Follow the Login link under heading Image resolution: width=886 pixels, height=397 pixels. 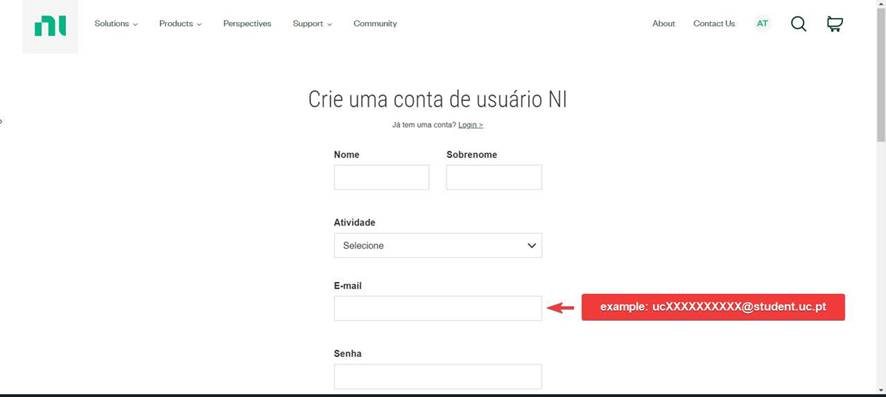point(470,125)
